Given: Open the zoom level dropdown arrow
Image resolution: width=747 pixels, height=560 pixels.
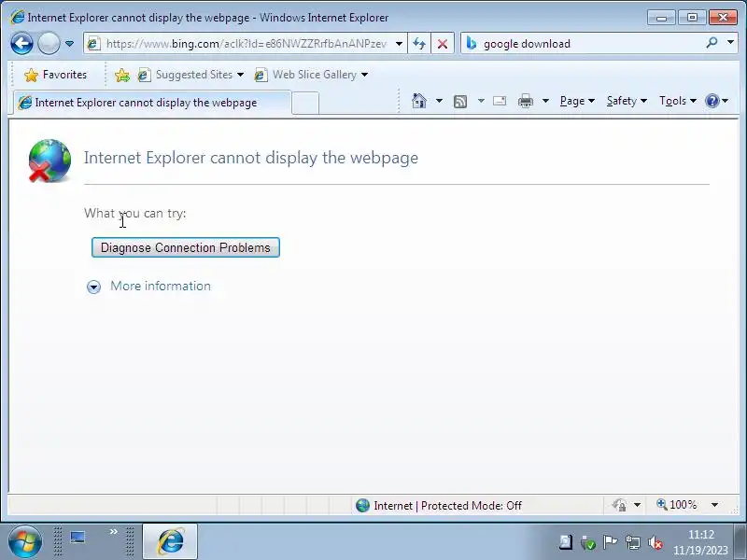Looking at the screenshot, I should [714, 505].
